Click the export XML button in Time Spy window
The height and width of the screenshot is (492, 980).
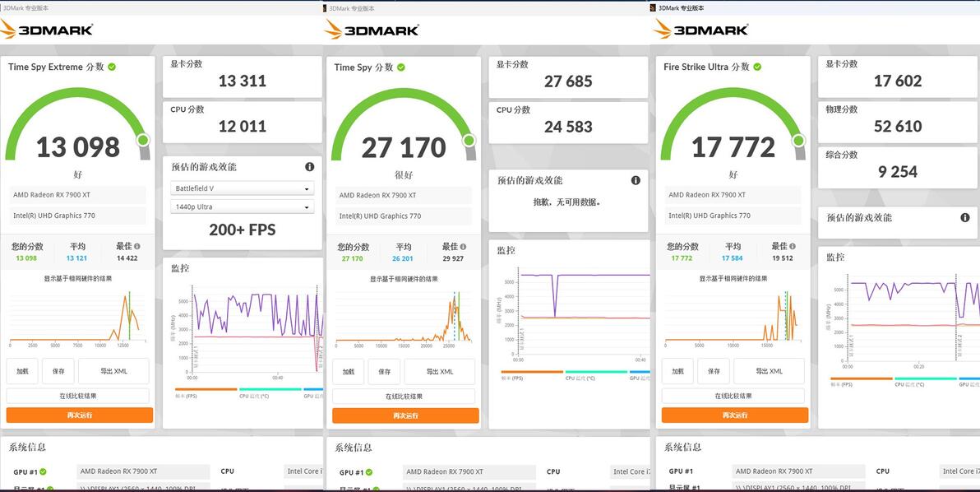pos(439,372)
